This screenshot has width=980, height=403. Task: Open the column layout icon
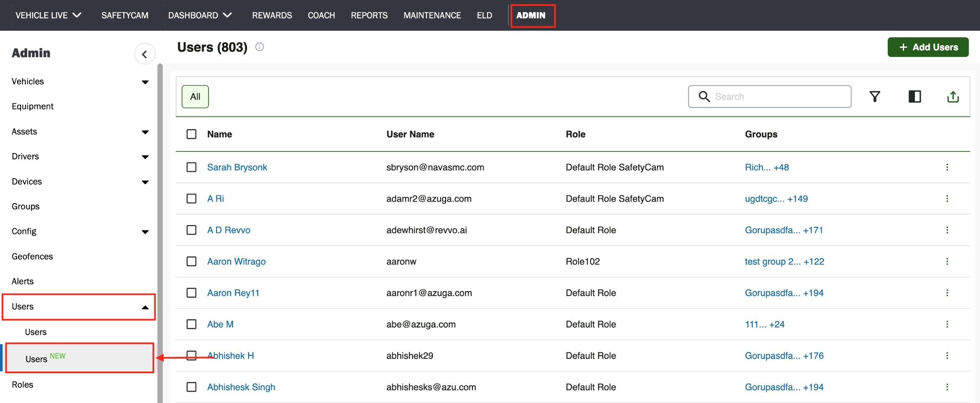915,96
